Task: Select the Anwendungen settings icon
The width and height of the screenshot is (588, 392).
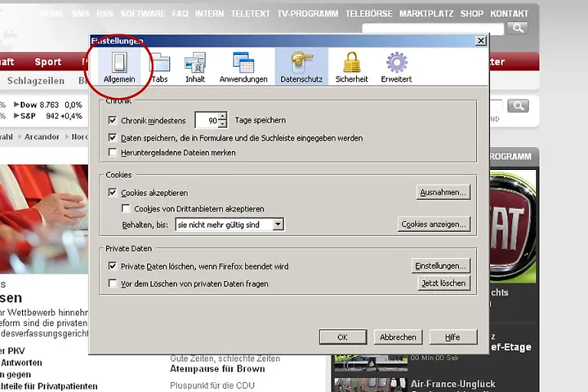Action: click(243, 67)
